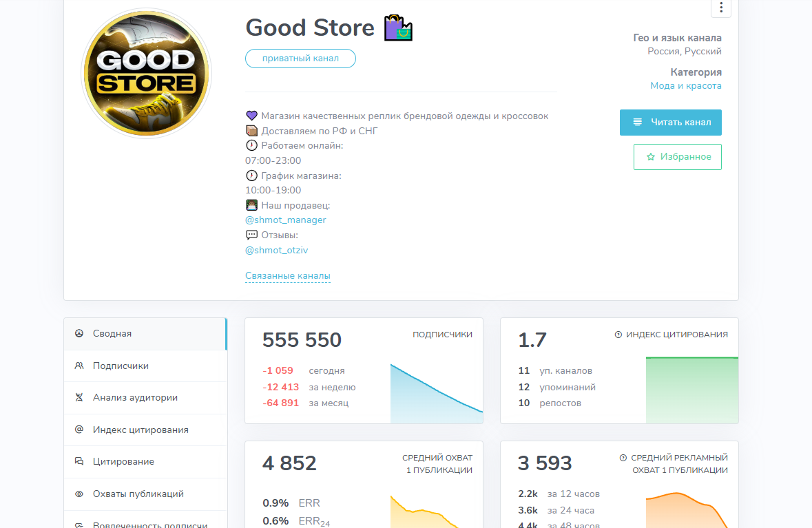Click the 555 550 subscribers count
This screenshot has width=812, height=528.
tap(302, 340)
